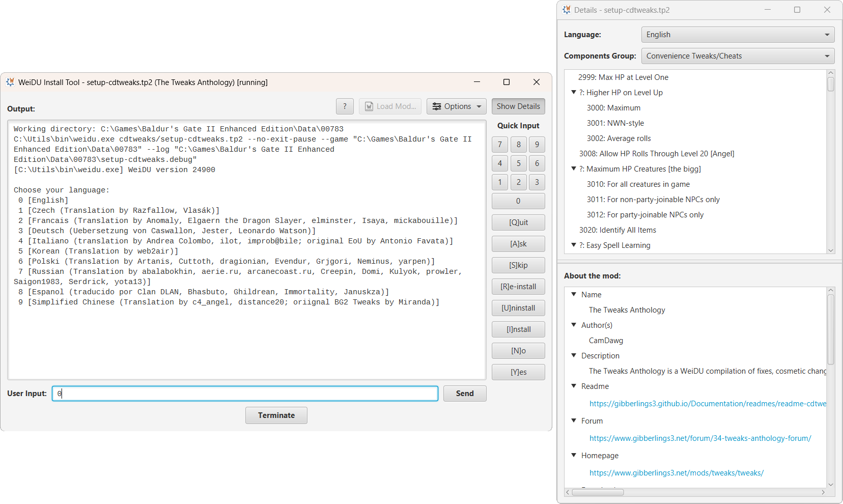Image resolution: width=843 pixels, height=504 pixels.
Task: Click the Details window title bar icon
Action: point(567,10)
